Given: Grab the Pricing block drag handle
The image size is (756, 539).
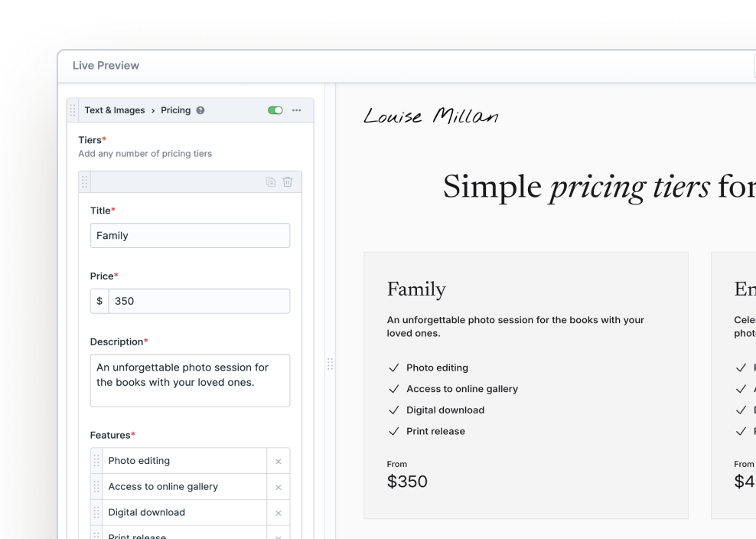Looking at the screenshot, I should click(73, 110).
